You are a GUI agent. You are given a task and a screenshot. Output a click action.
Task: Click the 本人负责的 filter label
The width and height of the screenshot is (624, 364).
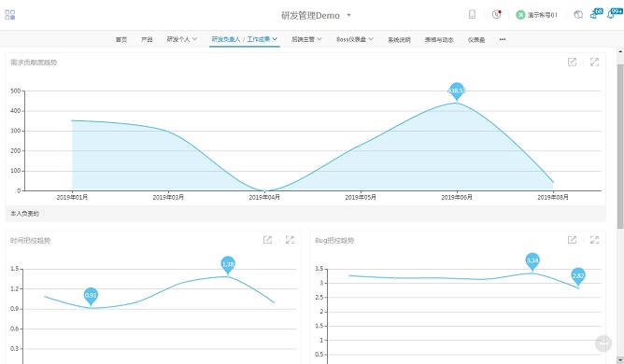pos(24,214)
